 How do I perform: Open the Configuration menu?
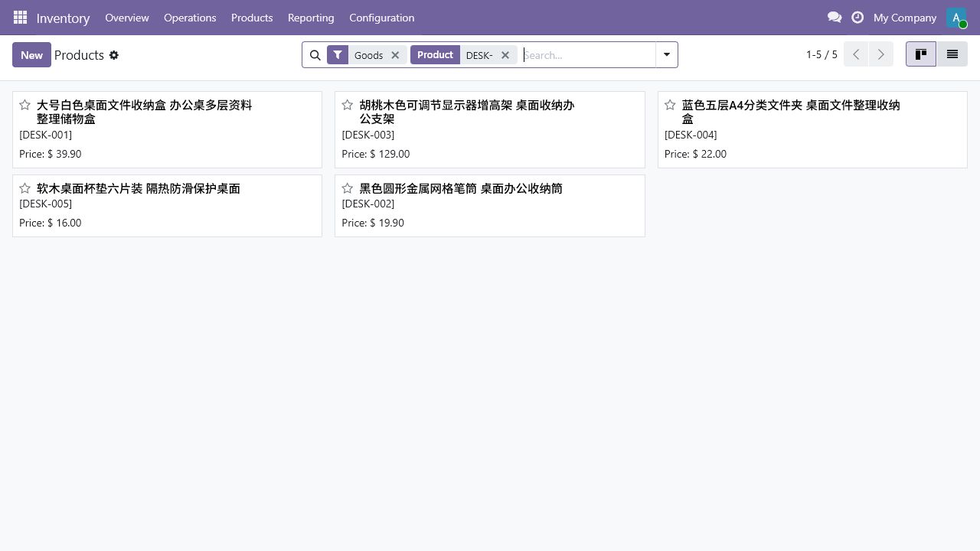tap(381, 18)
